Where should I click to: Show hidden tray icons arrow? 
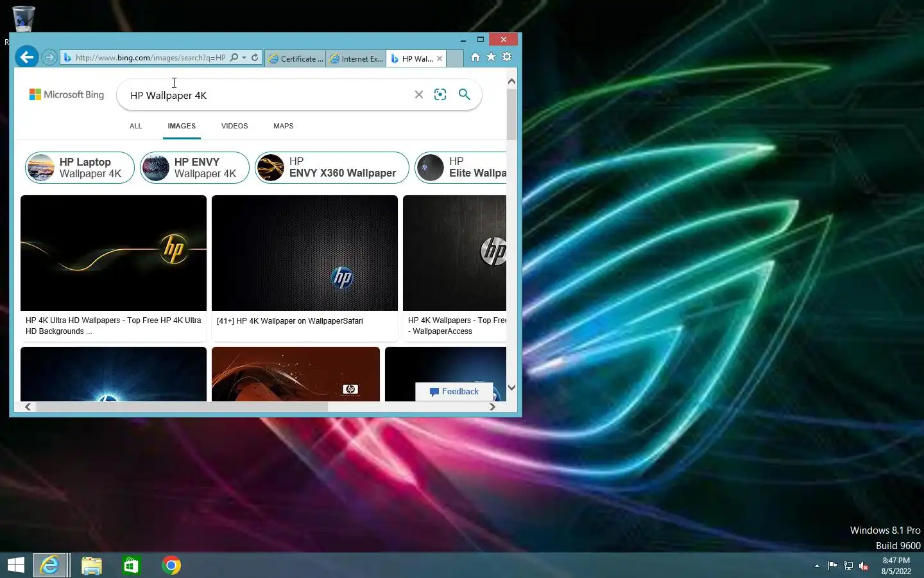(x=817, y=566)
